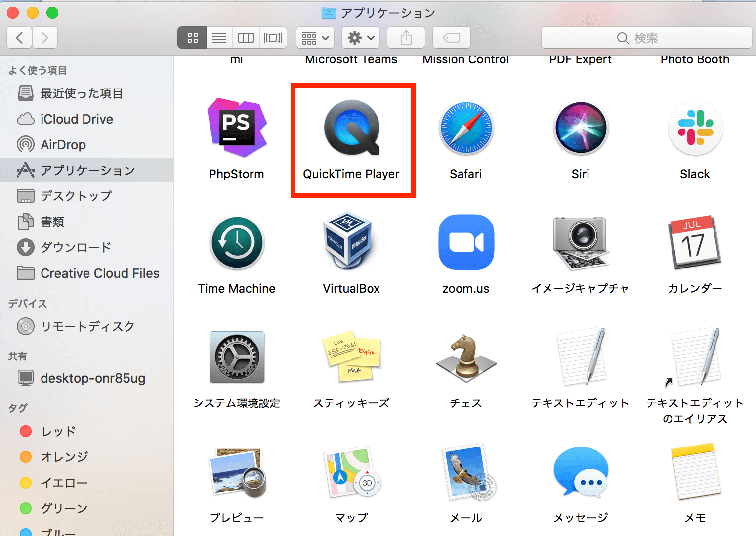Select desktop-onr85ug shared computer
756x536 pixels.
coord(86,378)
